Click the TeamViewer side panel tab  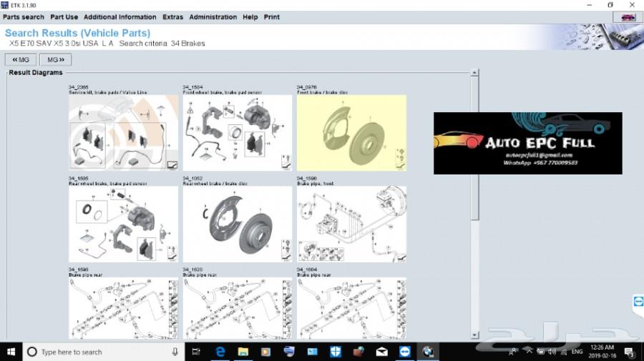(638, 302)
